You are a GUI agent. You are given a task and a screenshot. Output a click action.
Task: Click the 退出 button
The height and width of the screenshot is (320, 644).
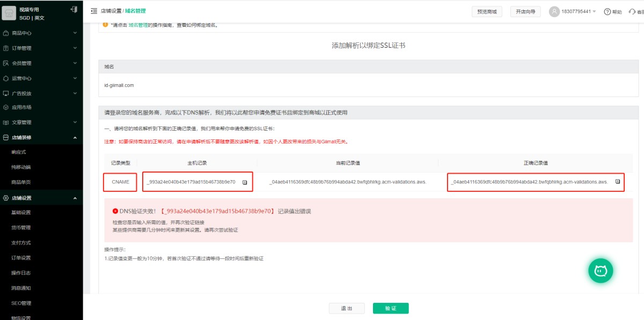[x=347, y=308]
